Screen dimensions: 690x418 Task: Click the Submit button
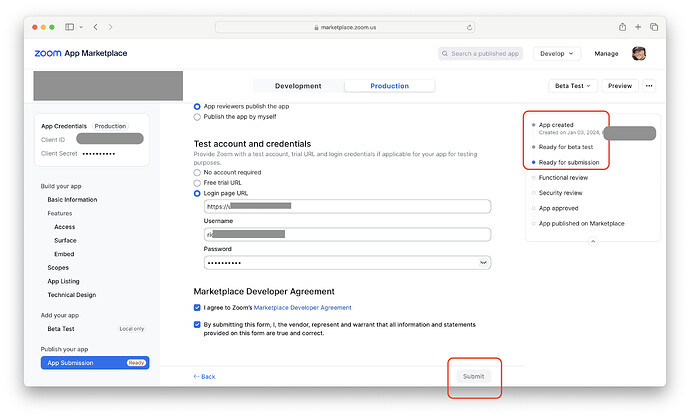[473, 377]
